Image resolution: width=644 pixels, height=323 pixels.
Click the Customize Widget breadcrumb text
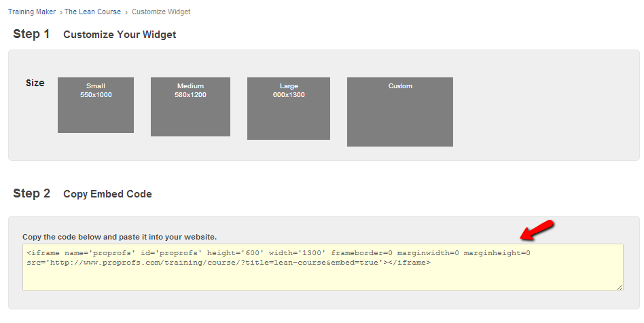coord(161,12)
